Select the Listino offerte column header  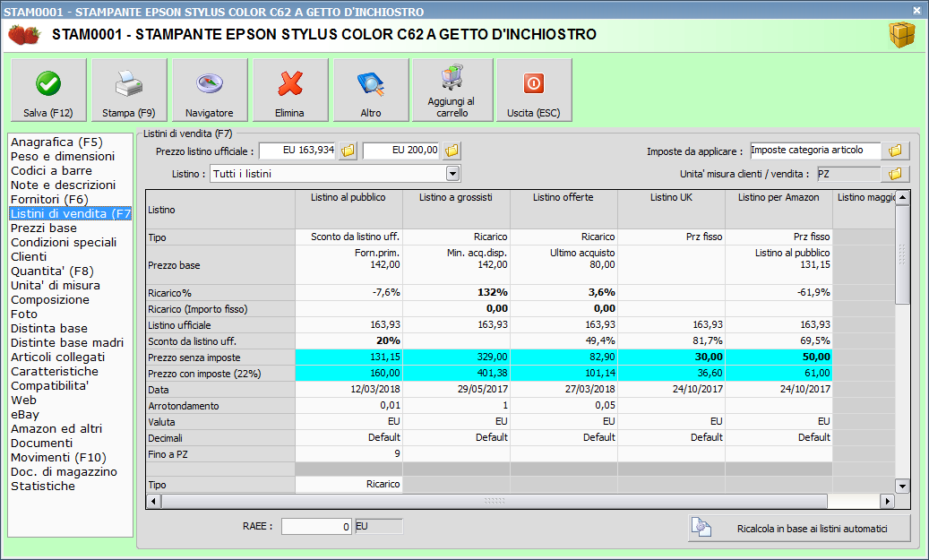(x=563, y=209)
